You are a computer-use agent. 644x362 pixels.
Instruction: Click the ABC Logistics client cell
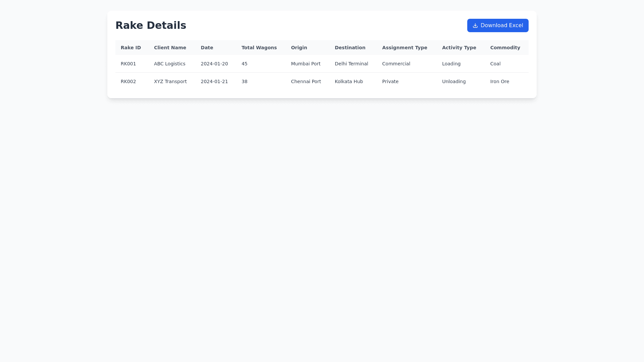pos(170,64)
